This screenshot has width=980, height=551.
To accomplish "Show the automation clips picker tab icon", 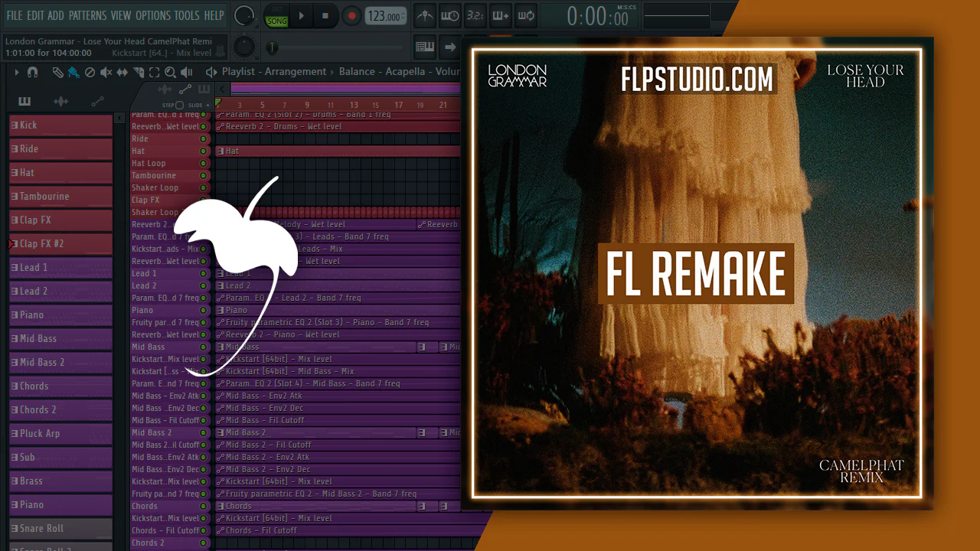I will [x=97, y=102].
